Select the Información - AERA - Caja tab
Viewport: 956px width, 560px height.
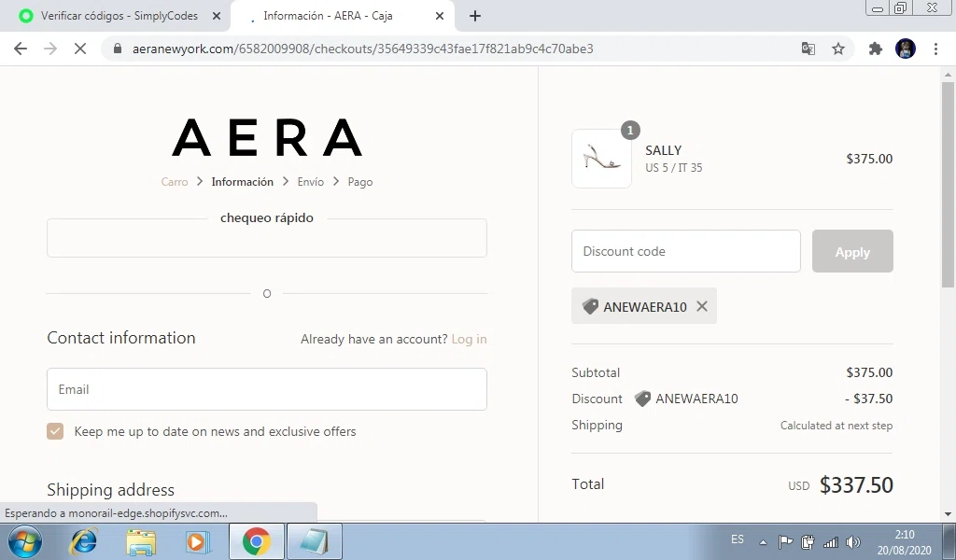coord(343,17)
